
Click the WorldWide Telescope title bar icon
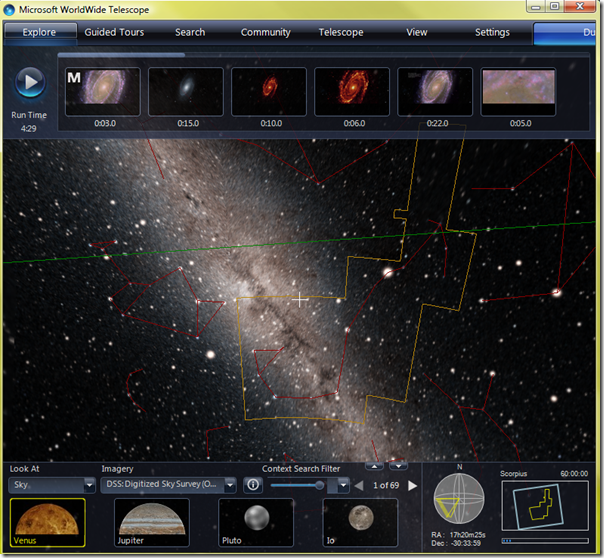[x=9, y=10]
